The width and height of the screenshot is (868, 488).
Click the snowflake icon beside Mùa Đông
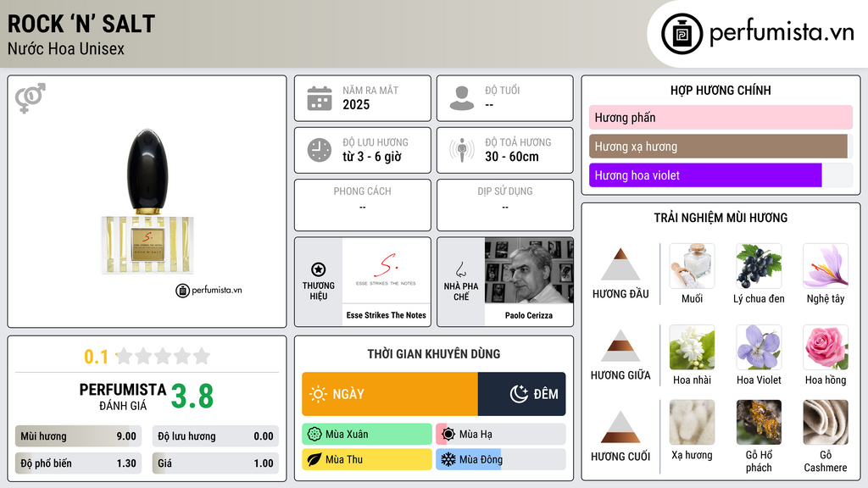448,460
